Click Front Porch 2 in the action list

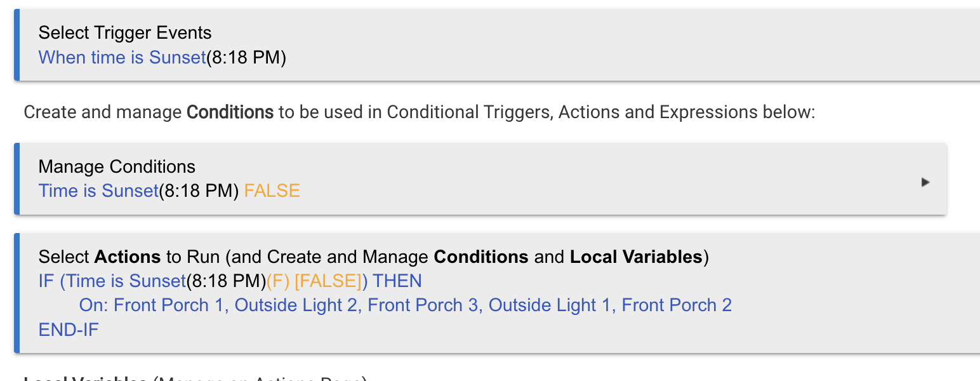click(677, 305)
